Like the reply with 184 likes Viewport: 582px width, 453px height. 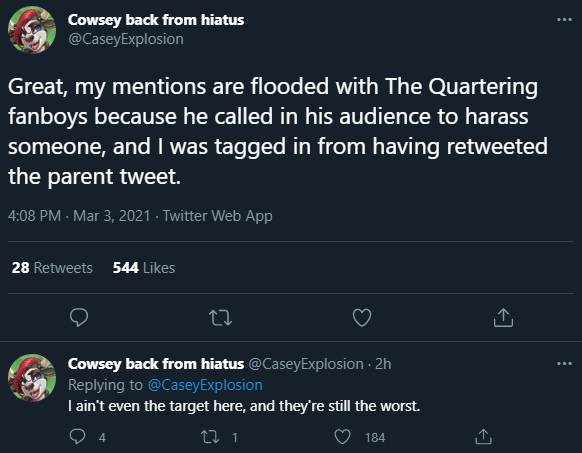tap(342, 437)
